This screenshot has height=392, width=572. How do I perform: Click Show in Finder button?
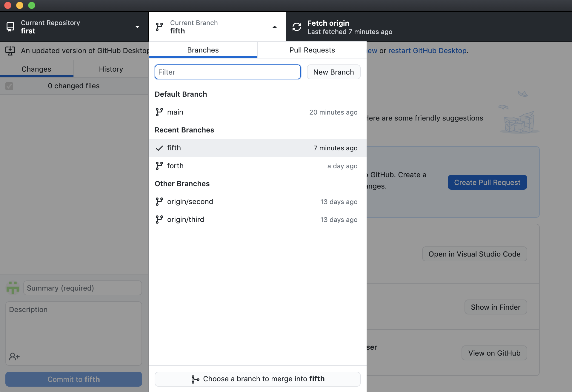(x=496, y=307)
